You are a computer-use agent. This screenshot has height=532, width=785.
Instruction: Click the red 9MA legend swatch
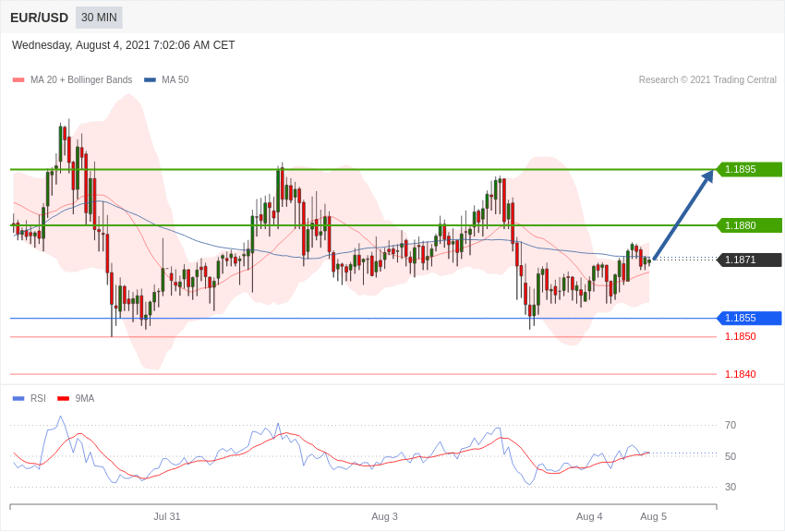(64, 398)
